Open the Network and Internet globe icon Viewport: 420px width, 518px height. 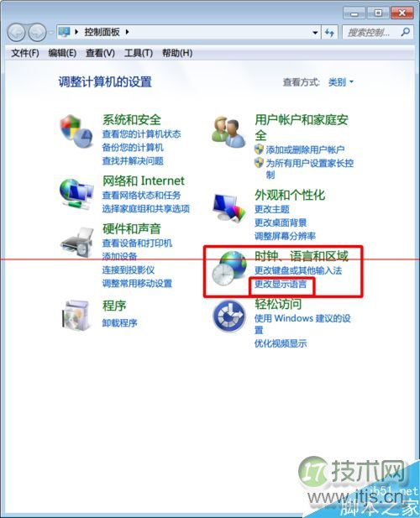[76, 194]
